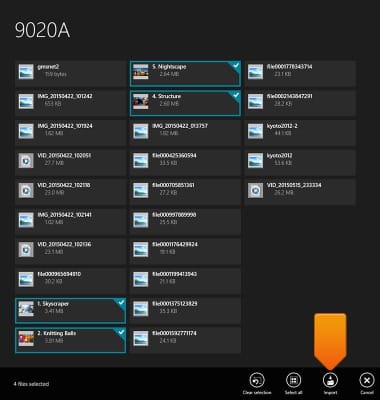Choose the 25.5 KB file tile
The height and width of the screenshot is (400, 380).
click(185, 222)
